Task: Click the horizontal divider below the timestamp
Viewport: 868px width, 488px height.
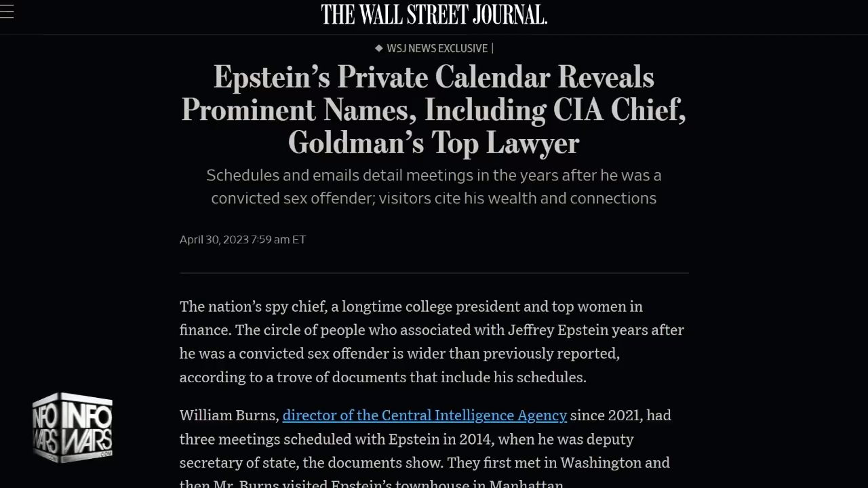Action: pos(434,272)
